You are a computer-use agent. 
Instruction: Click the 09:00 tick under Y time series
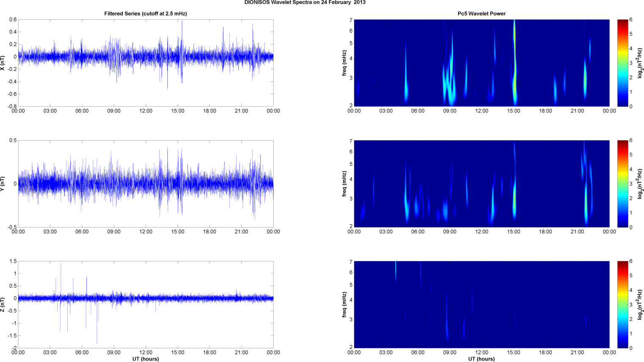pos(114,232)
